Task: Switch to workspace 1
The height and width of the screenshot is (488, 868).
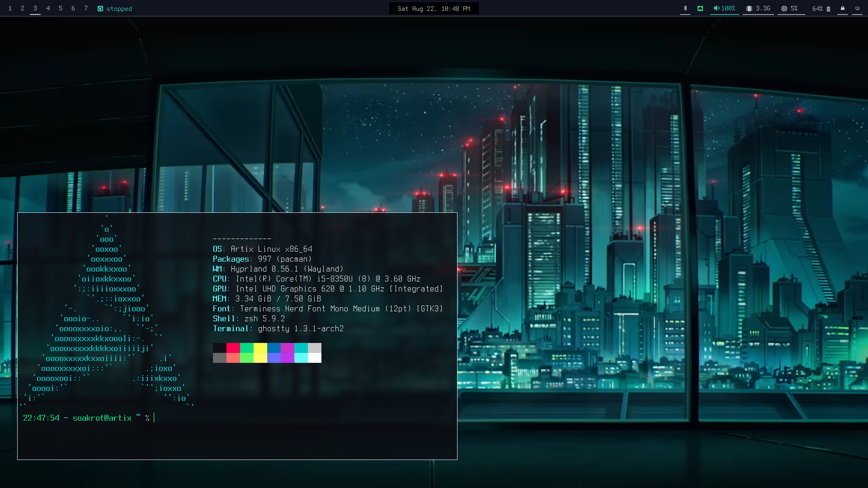Action: [x=10, y=9]
